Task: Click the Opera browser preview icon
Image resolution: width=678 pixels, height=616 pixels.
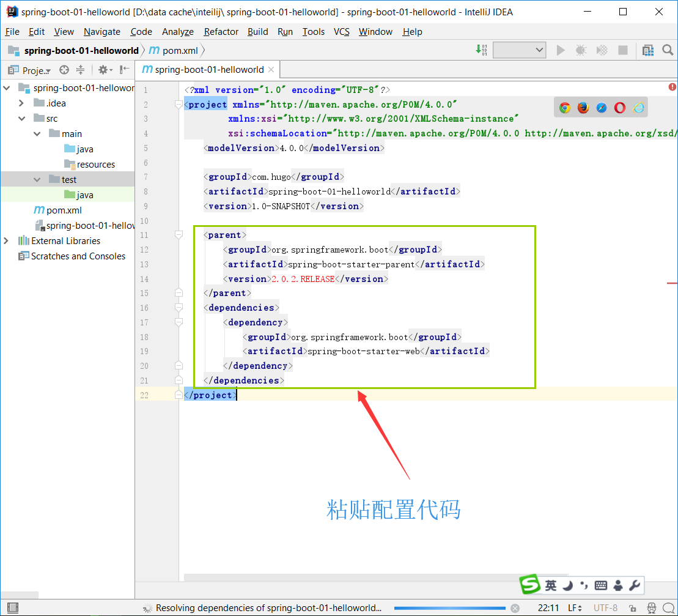Action: (x=620, y=108)
